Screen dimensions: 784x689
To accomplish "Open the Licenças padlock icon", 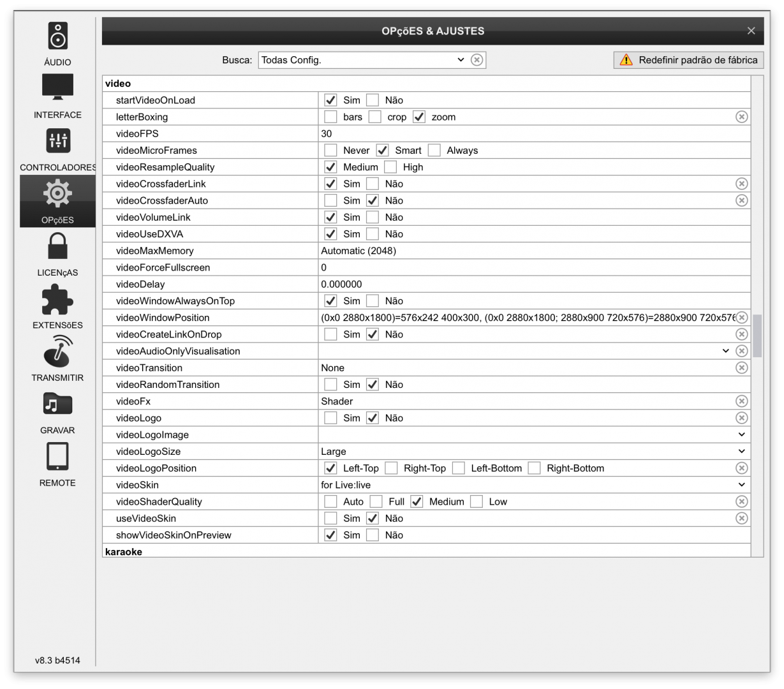I will point(57,246).
